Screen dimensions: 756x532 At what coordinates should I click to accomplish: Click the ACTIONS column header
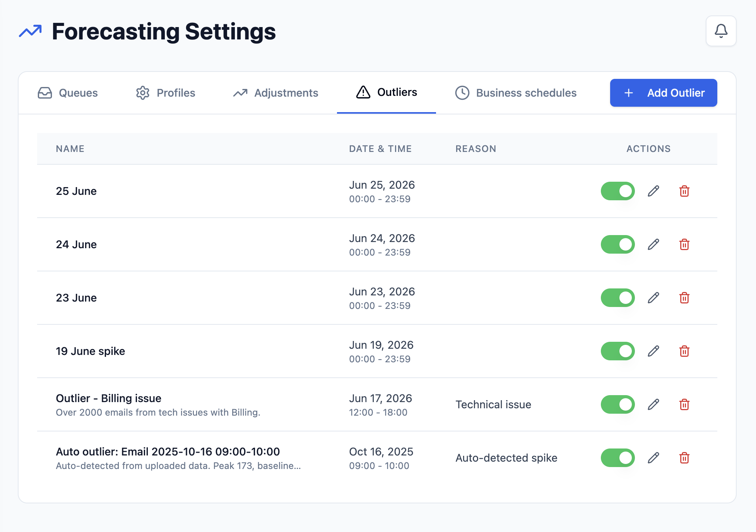(x=648, y=149)
